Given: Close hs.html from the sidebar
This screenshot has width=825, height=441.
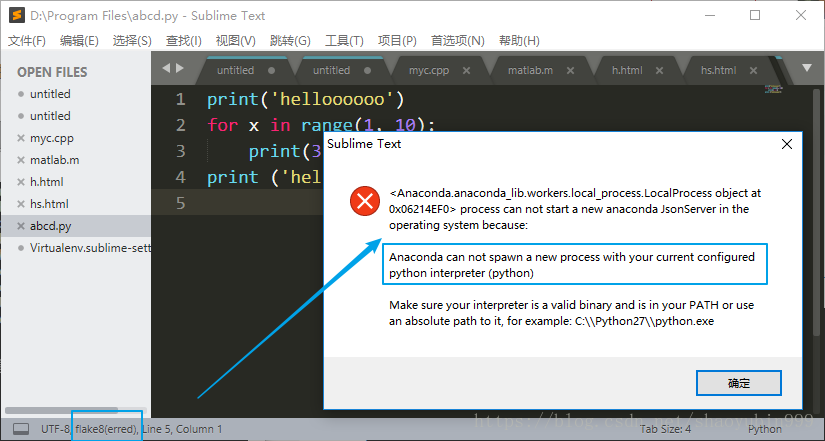Looking at the screenshot, I should tap(21, 204).
